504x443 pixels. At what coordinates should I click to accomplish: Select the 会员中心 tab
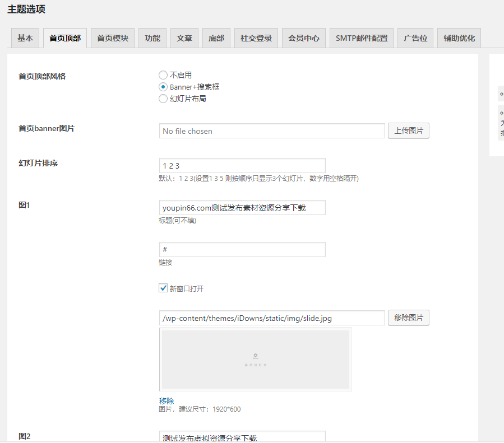303,38
